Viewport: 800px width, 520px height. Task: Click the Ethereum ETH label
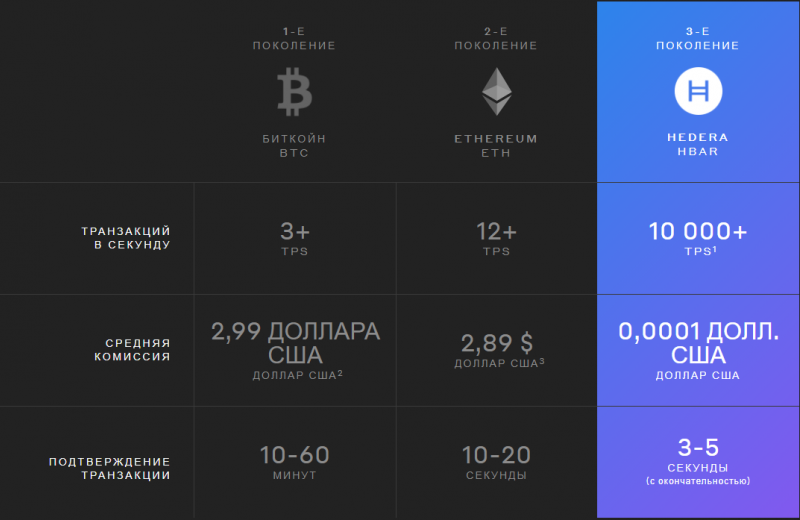496,145
